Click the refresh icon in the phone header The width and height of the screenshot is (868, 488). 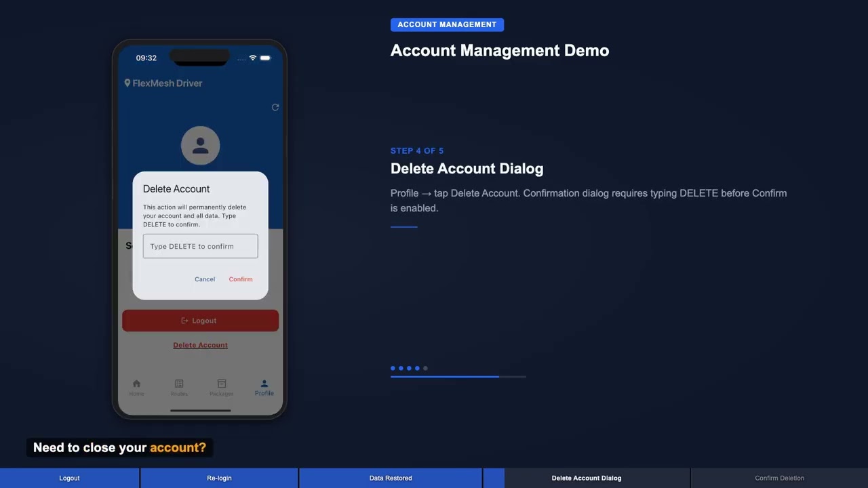click(275, 107)
